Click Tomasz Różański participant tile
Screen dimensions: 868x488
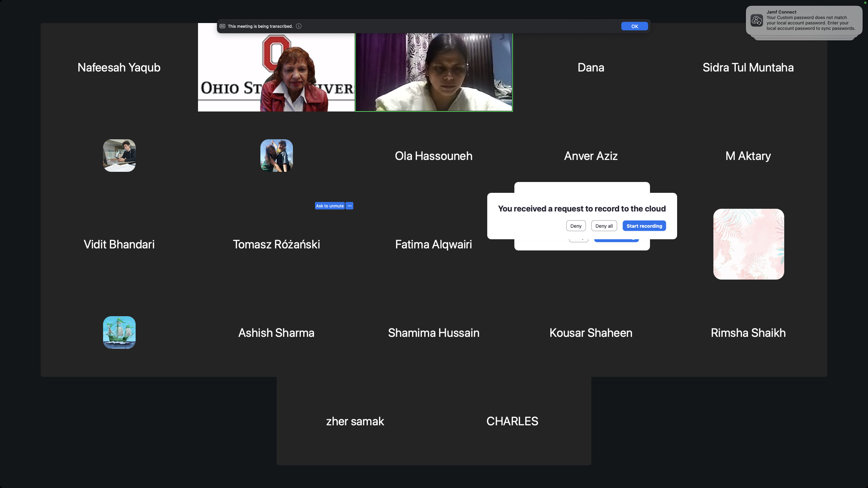point(276,244)
